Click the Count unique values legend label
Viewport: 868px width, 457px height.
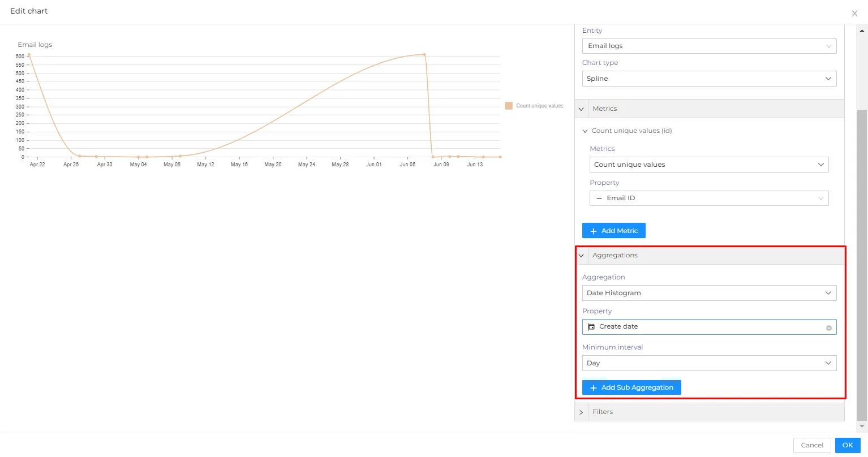pyautogui.click(x=540, y=106)
